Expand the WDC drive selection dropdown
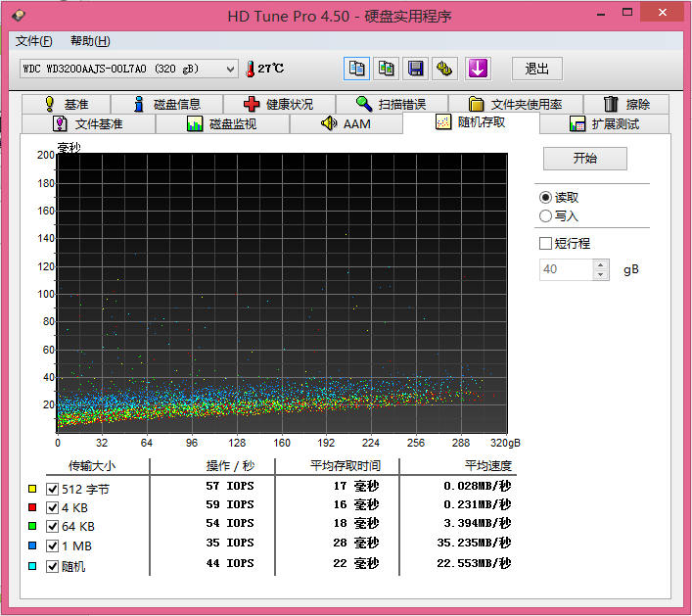 click(231, 69)
